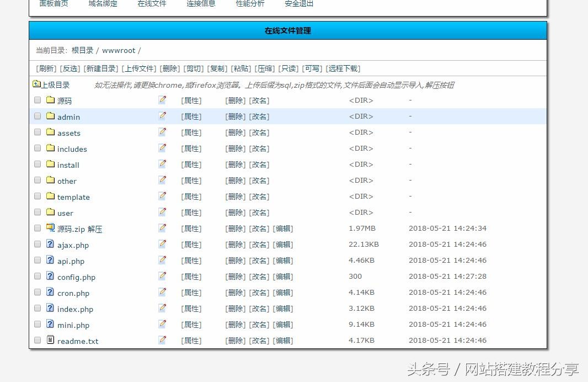Click the PHP file icon for index.php
Screen dimensions: 588x382
click(x=51, y=308)
